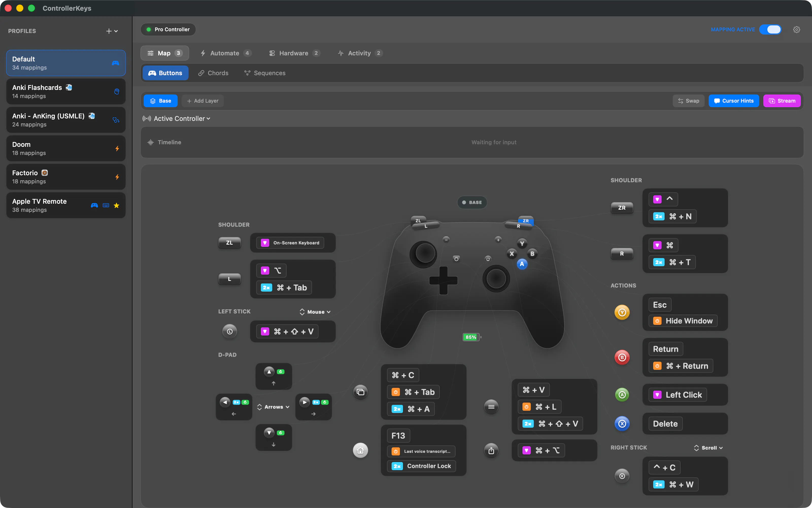Click the keyboard icon on Apple TV Remote
Screen dimensions: 812x508
point(106,205)
